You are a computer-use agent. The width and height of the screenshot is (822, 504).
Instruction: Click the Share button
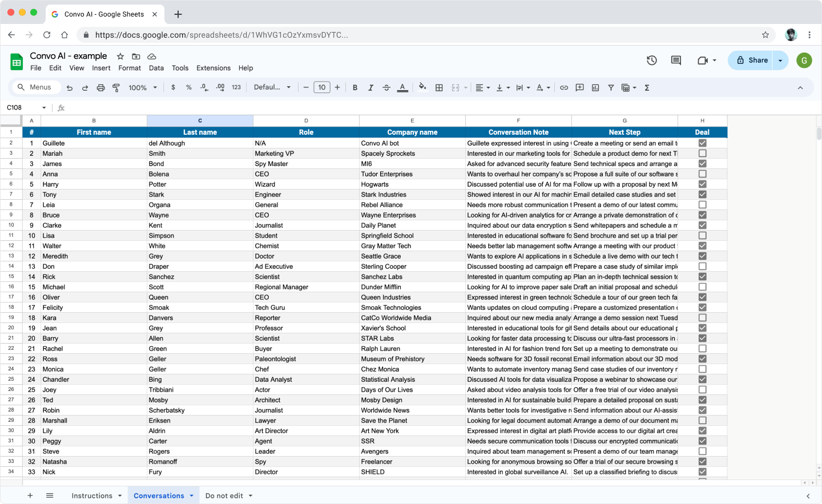pyautogui.click(x=751, y=61)
